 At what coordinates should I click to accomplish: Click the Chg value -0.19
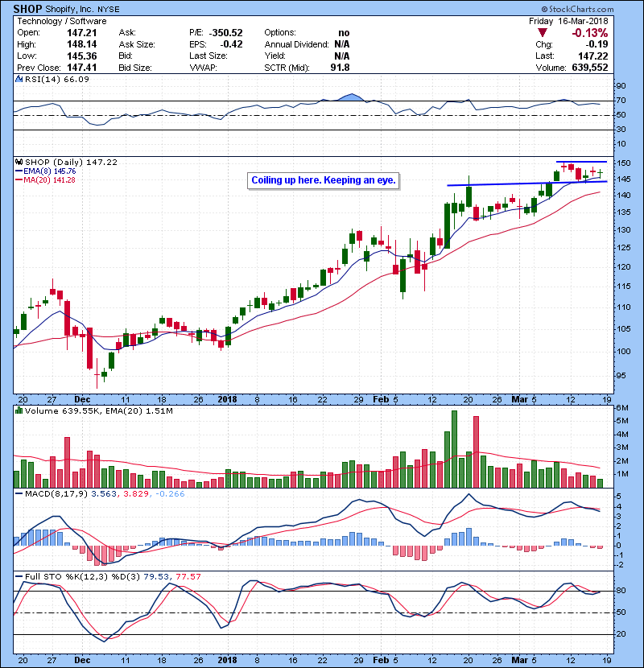[x=597, y=44]
